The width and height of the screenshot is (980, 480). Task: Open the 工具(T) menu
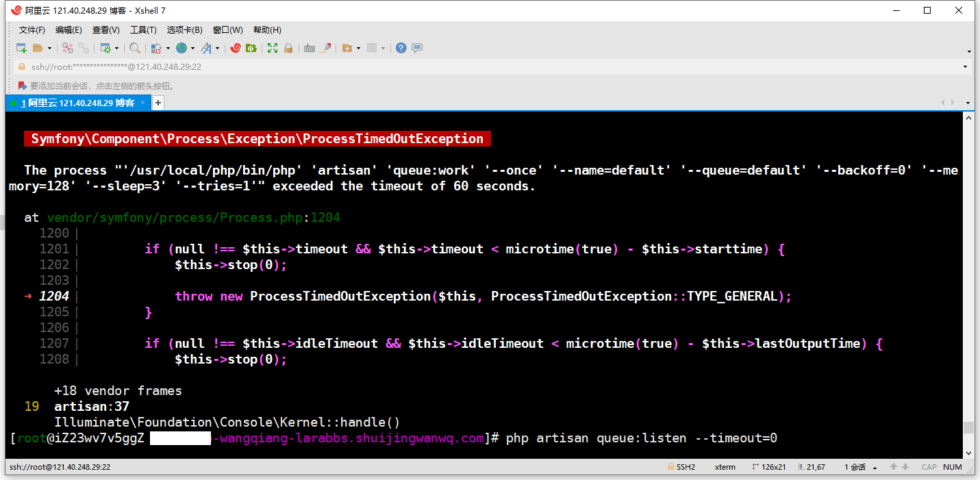143,30
